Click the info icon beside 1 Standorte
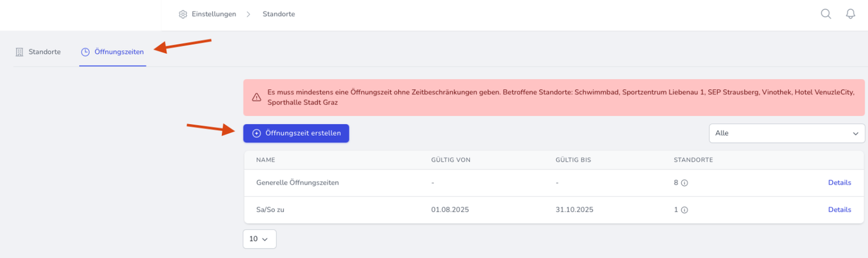The height and width of the screenshot is (258, 868). point(684,210)
